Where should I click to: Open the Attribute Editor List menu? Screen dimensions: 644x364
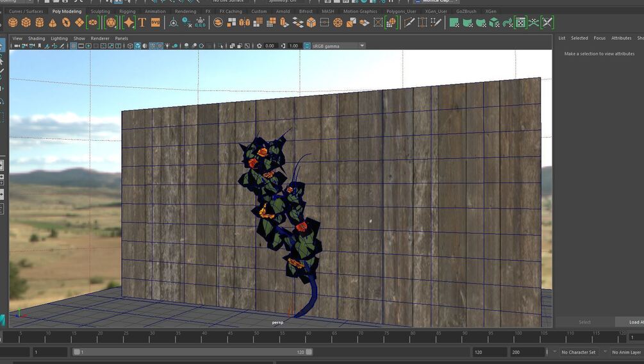pyautogui.click(x=561, y=38)
